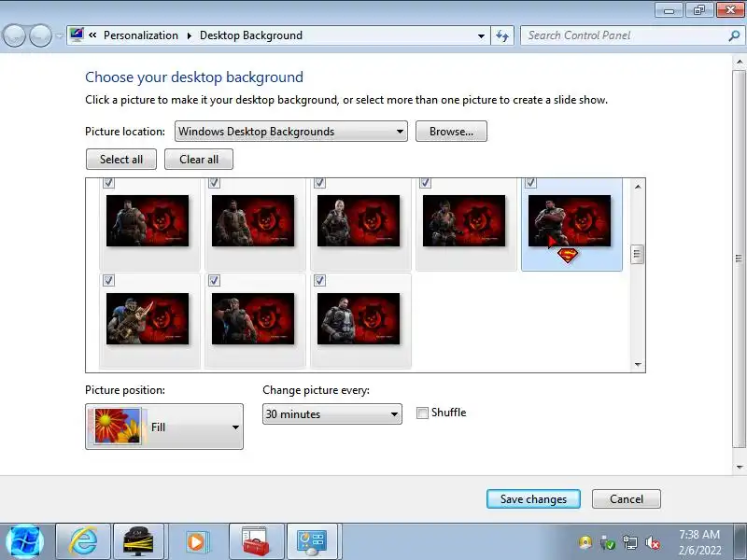Open the Windows Start button

pos(25,542)
